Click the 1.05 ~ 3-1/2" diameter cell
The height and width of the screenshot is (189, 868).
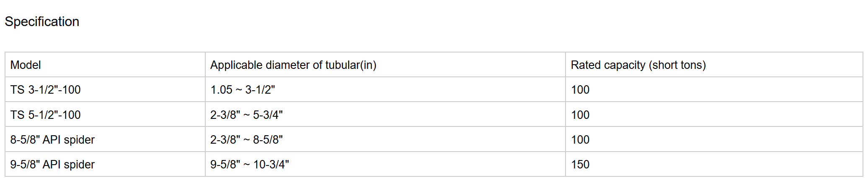pyautogui.click(x=243, y=90)
